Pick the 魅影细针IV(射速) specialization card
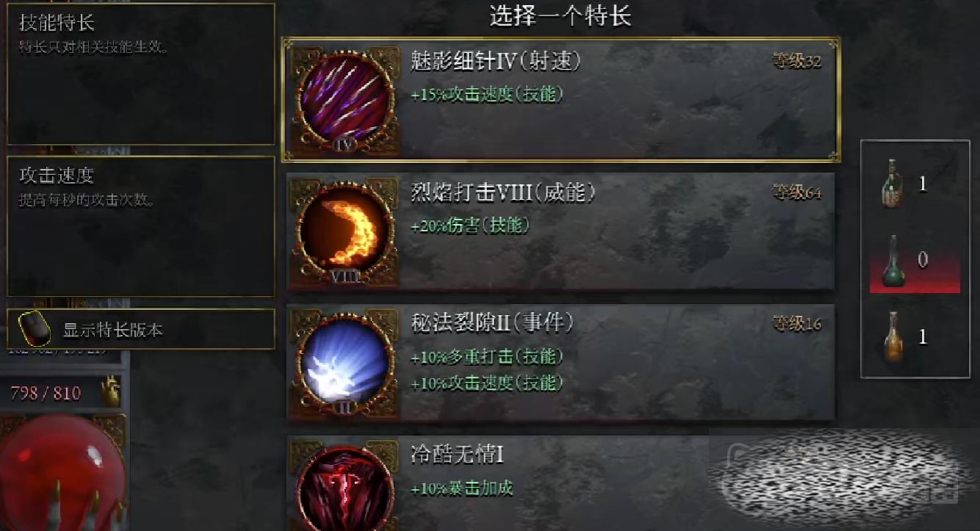Image resolution: width=980 pixels, height=531 pixels. pos(561,99)
